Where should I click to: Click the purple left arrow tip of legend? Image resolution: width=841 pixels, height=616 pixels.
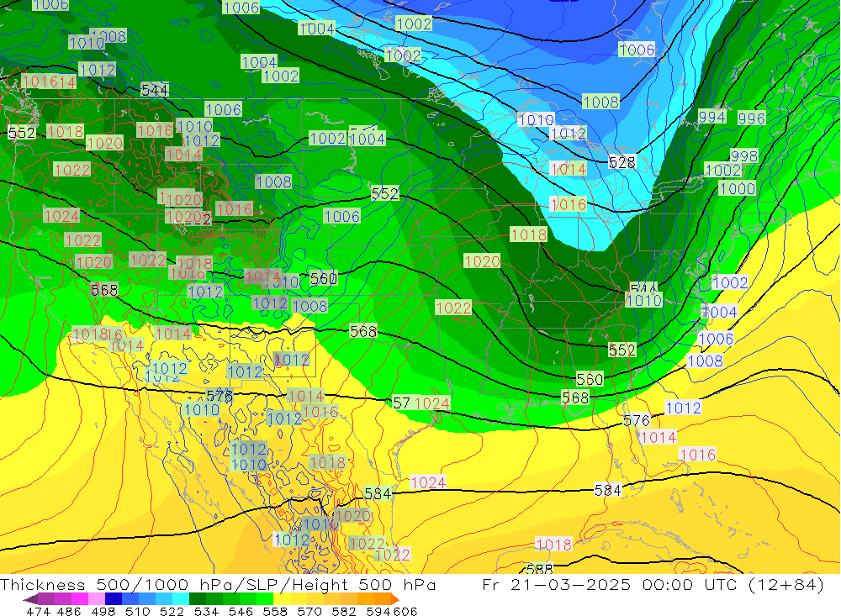[x=30, y=599]
